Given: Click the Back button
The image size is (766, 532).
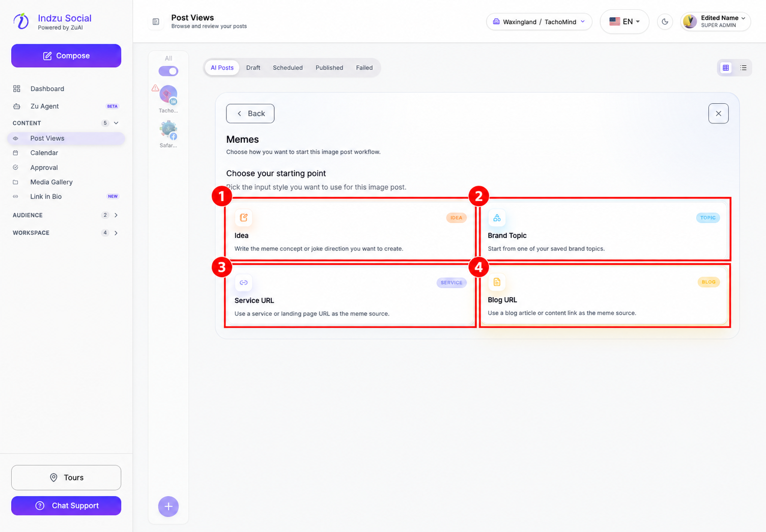Looking at the screenshot, I should (250, 114).
